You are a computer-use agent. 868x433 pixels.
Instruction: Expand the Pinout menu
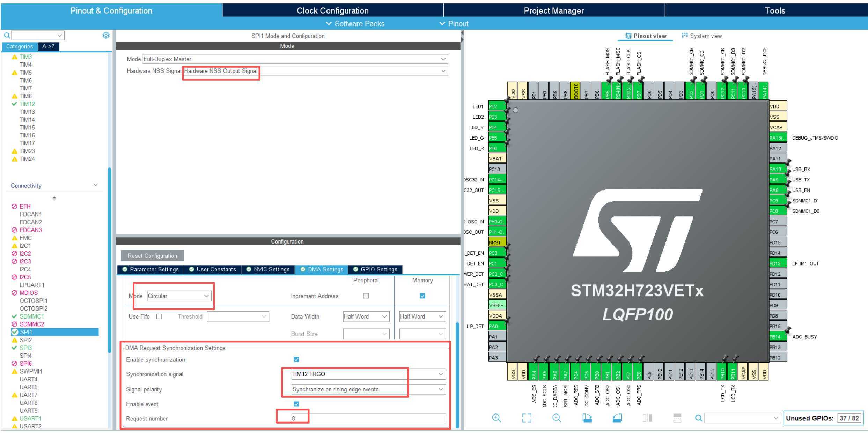pos(454,24)
